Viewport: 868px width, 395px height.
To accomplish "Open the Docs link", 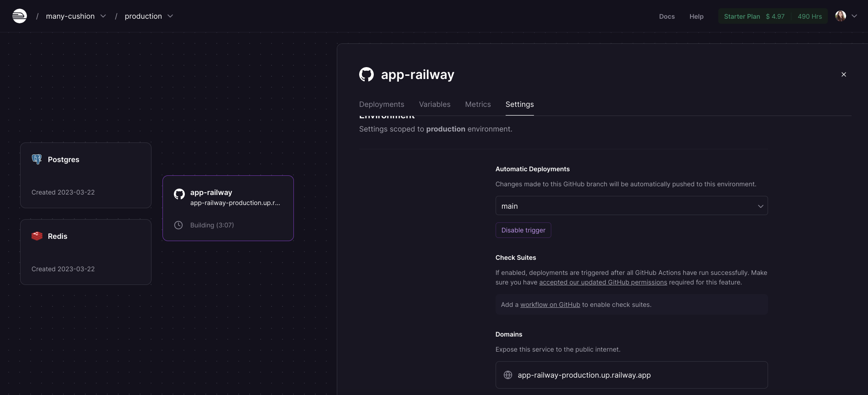I will pyautogui.click(x=667, y=16).
